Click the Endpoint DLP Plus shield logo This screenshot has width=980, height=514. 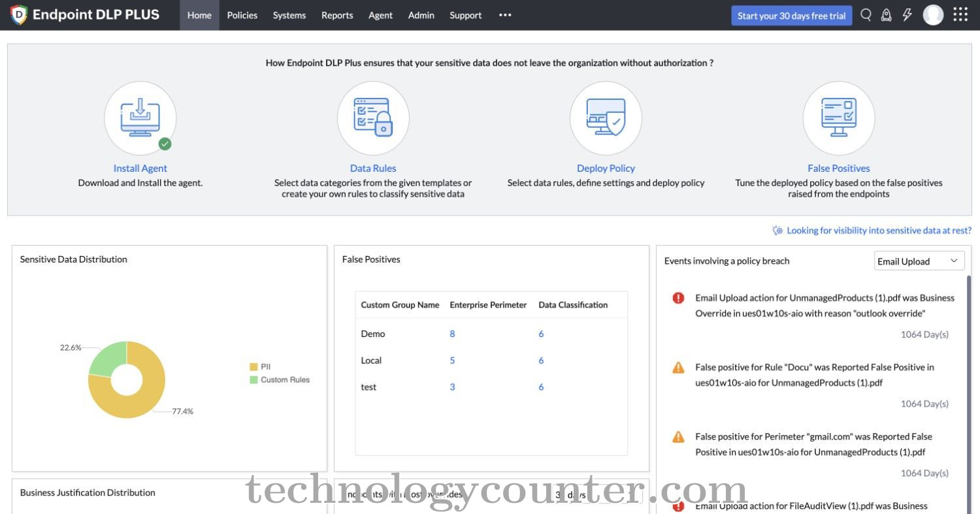coord(19,15)
